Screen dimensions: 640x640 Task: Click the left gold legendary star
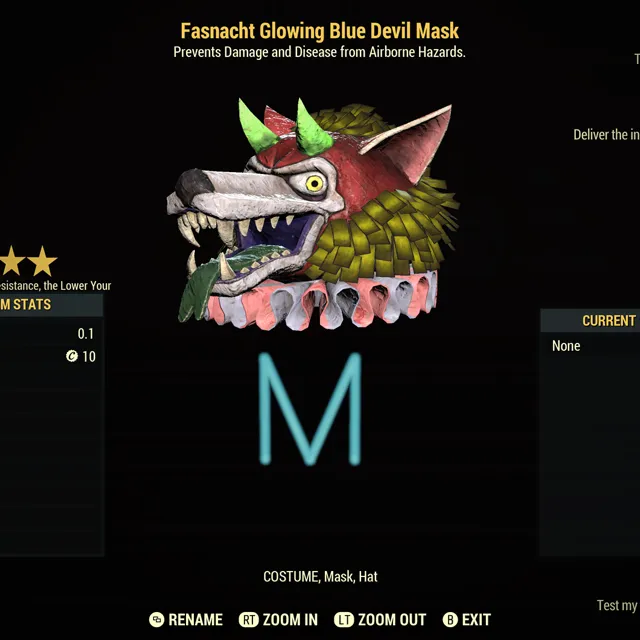[11, 262]
